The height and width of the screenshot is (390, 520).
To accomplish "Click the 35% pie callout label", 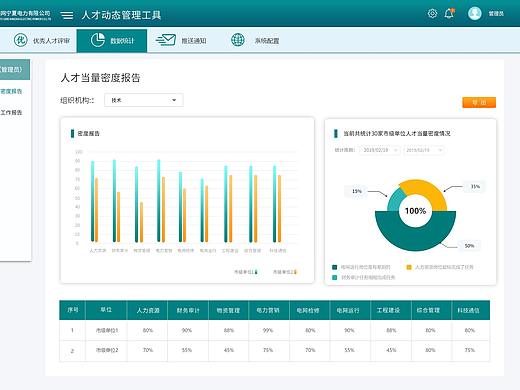I will tap(475, 187).
